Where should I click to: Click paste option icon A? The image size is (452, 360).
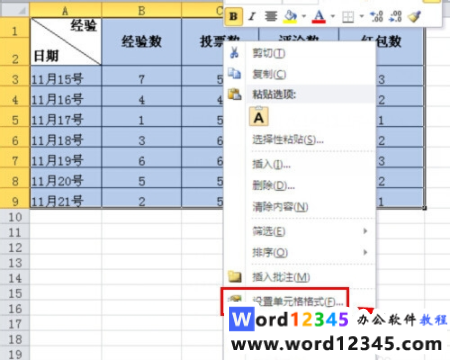pos(259,117)
